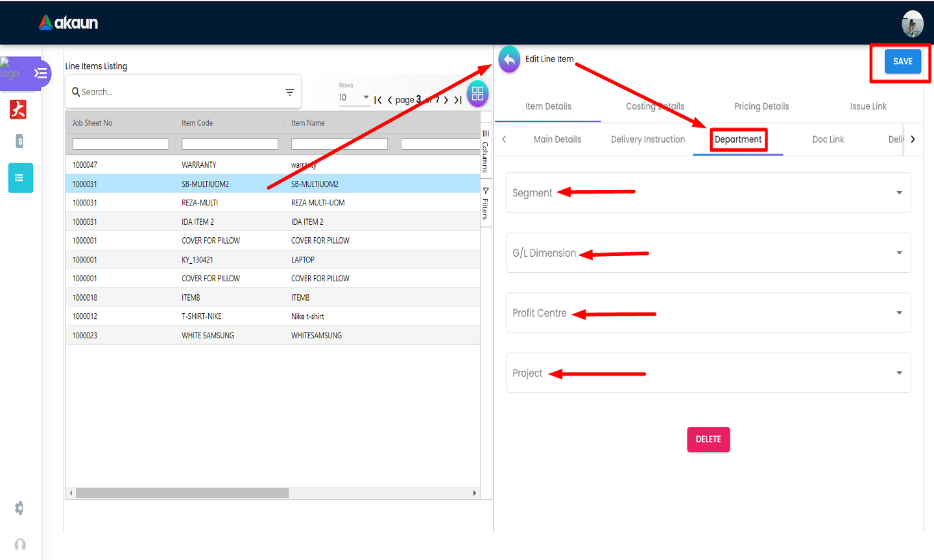Toggle the sidebar menu collapse icon
The image size is (934, 560).
tap(41, 73)
